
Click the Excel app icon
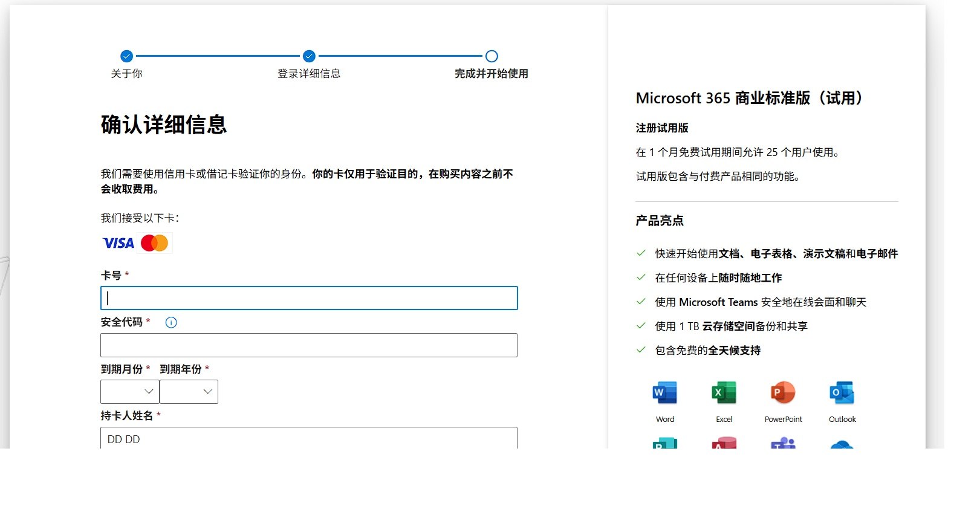[x=724, y=393]
